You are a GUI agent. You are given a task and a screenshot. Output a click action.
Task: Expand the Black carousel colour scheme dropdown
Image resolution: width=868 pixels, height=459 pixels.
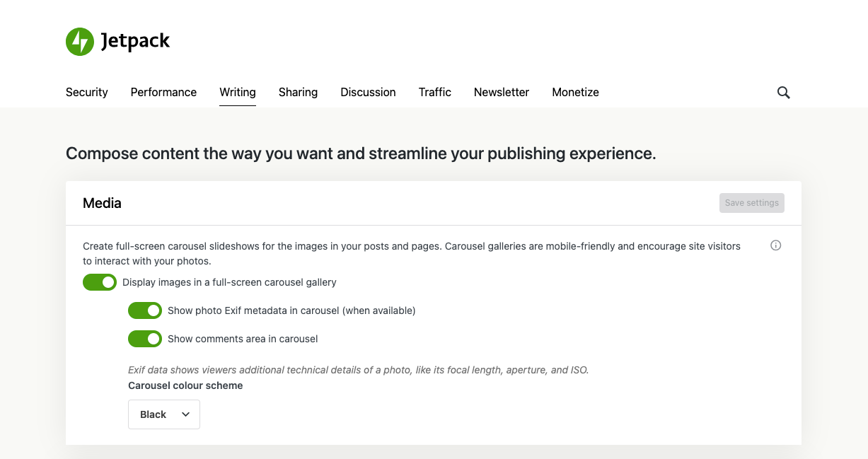click(164, 414)
